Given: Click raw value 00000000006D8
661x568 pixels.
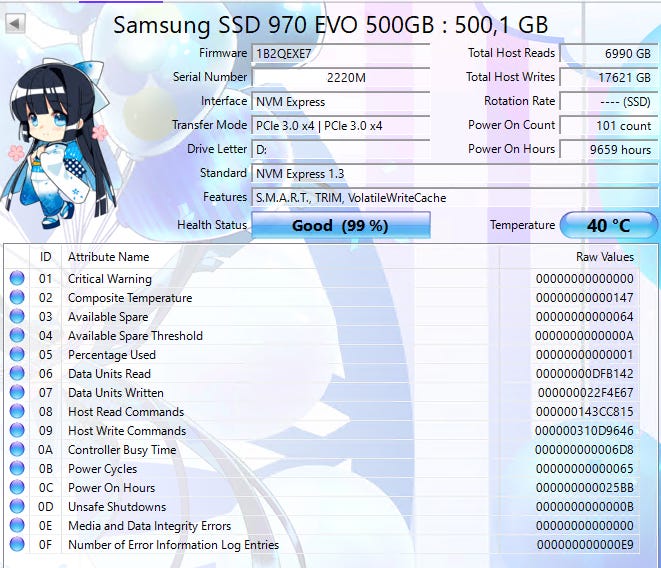Looking at the screenshot, I should click(585, 450).
